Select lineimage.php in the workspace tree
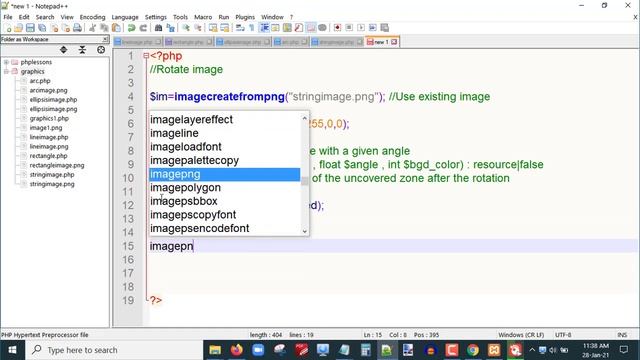The image size is (640, 360). click(x=49, y=137)
